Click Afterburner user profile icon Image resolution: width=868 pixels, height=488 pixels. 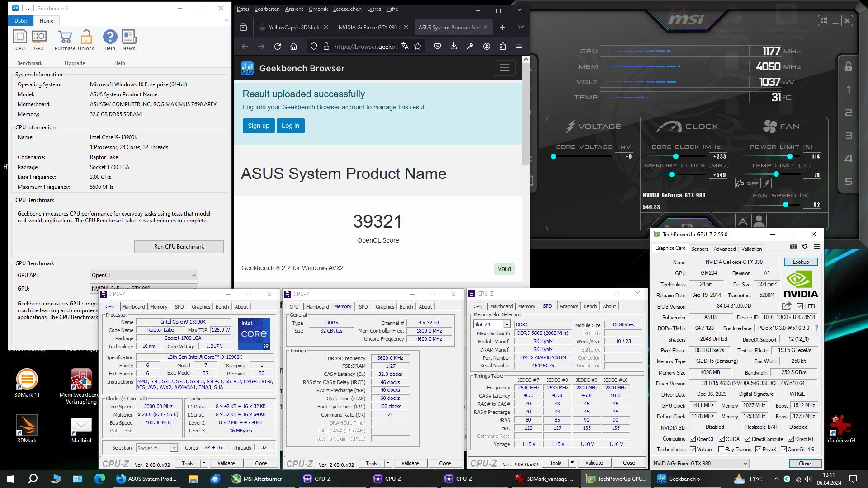pos(759,221)
